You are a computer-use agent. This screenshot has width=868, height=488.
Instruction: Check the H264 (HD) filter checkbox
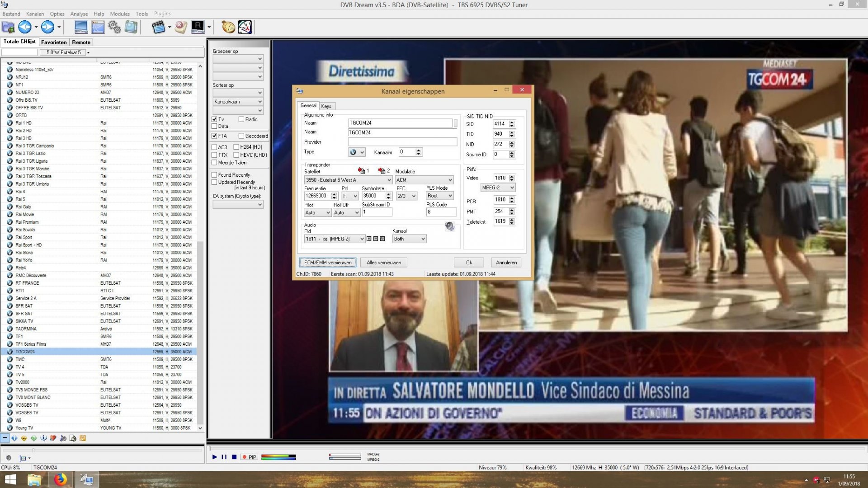(x=236, y=147)
